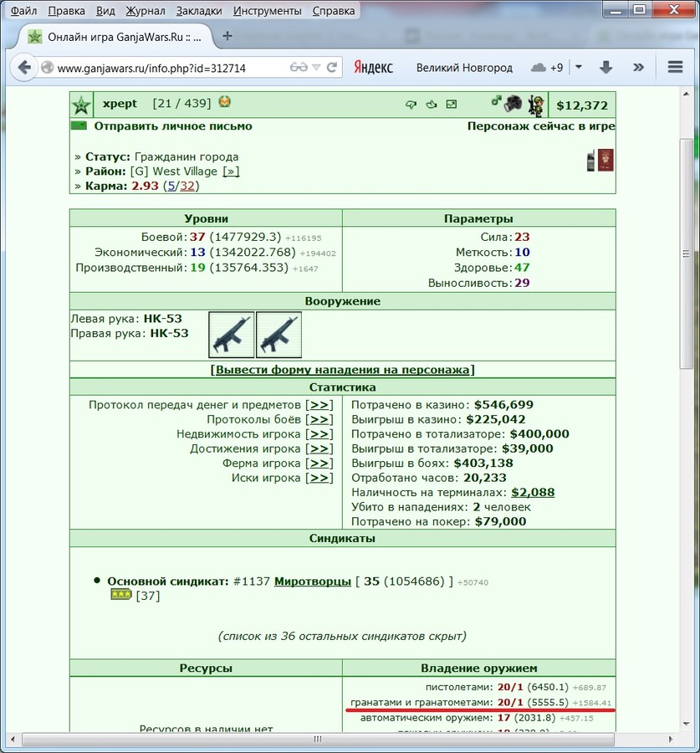
Task: Open a new tab with the plus button
Action: 227,36
